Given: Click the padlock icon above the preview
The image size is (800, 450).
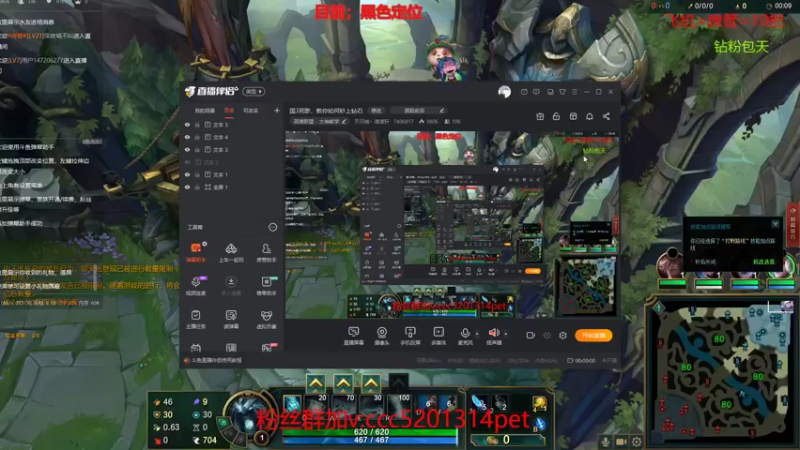Looking at the screenshot, I should coord(556,116).
